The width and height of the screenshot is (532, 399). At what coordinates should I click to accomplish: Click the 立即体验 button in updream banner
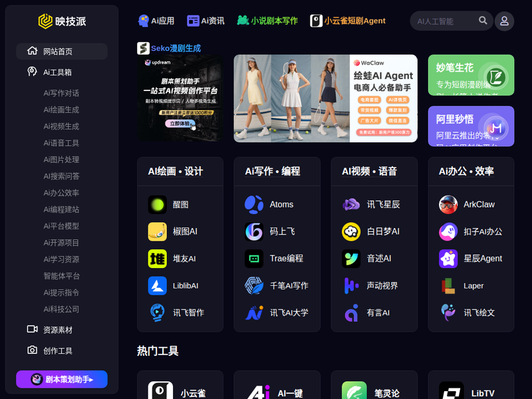[180, 124]
